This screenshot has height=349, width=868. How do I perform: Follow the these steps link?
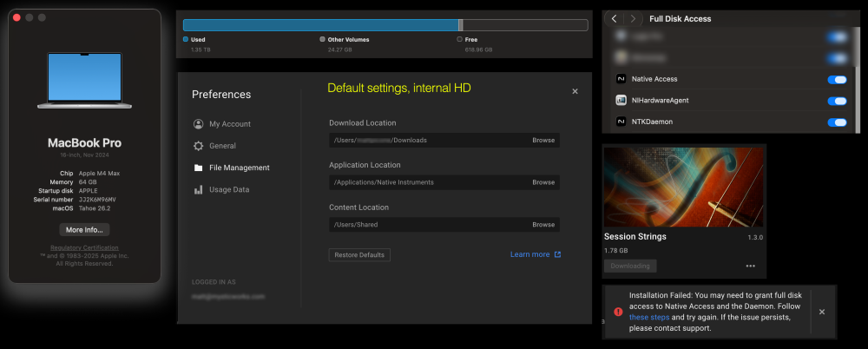click(x=649, y=318)
